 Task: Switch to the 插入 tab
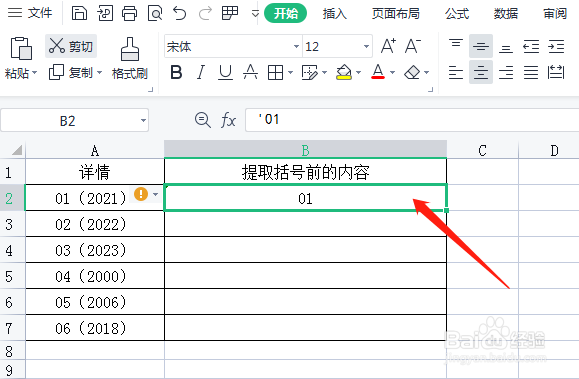point(335,14)
